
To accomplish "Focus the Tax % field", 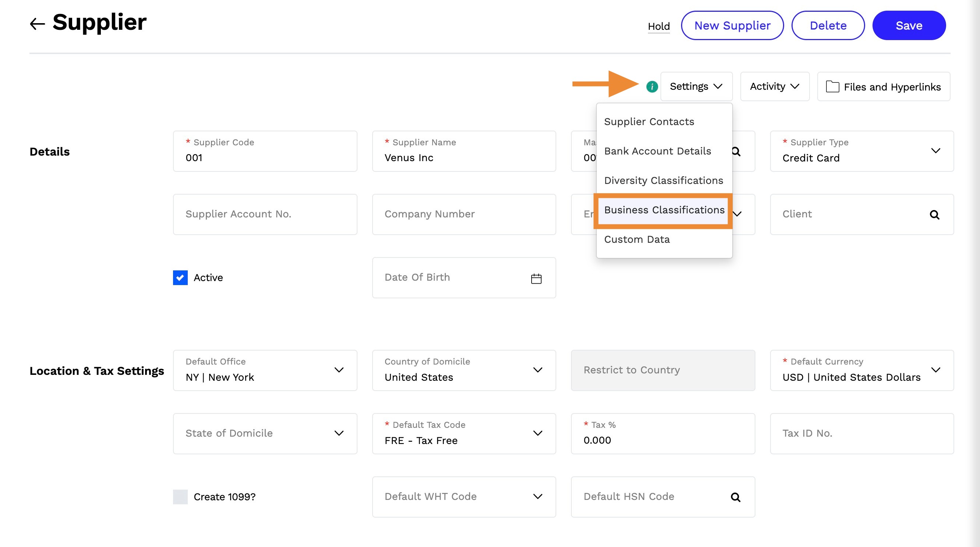I will pos(663,434).
